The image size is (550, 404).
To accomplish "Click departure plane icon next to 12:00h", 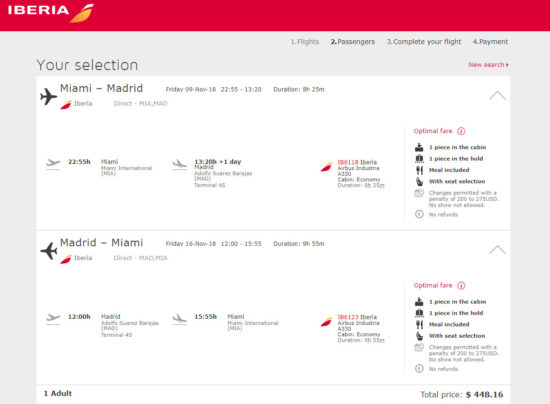I will point(53,318).
